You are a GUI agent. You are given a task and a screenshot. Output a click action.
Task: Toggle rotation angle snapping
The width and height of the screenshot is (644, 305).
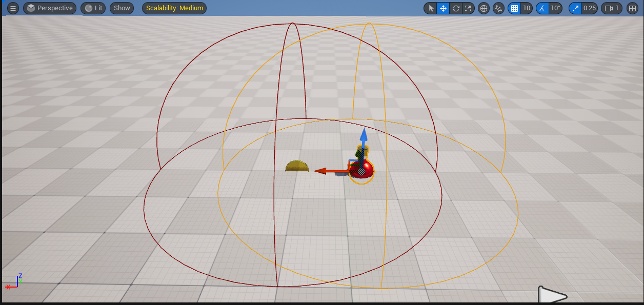point(542,8)
